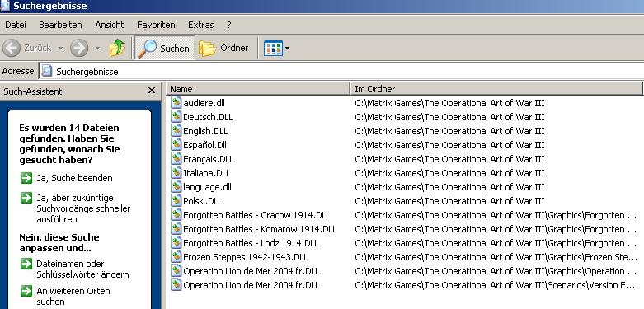Image resolution: width=644 pixels, height=309 pixels.
Task: Click the Zurück back arrow icon
Action: click(12, 48)
